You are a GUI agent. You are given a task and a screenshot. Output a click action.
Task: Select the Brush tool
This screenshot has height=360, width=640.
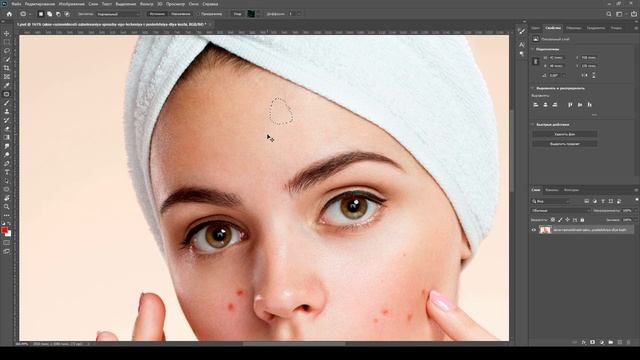7,103
